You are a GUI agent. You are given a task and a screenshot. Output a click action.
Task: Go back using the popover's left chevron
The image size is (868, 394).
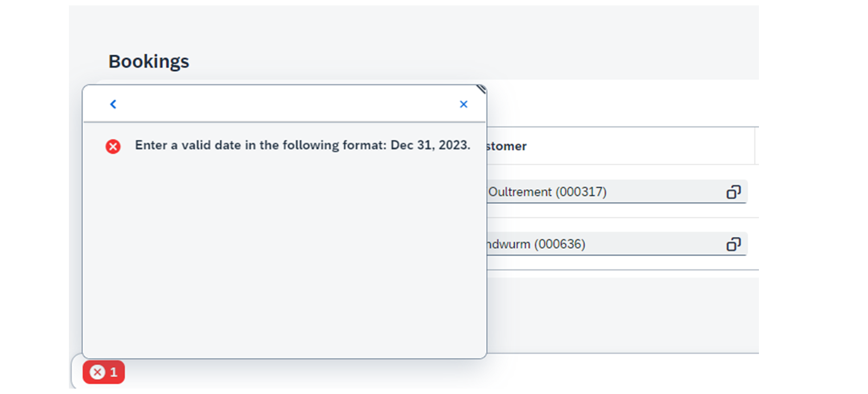(113, 104)
